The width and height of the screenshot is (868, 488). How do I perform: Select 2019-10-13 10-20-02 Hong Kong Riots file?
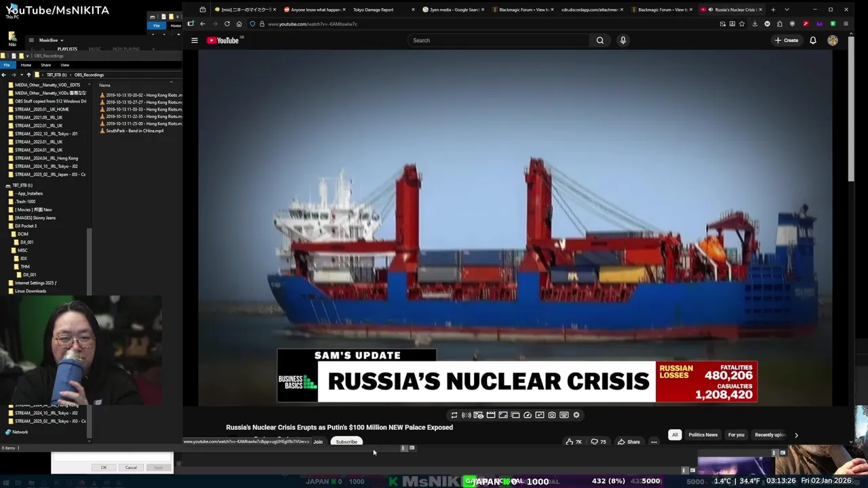click(140, 96)
